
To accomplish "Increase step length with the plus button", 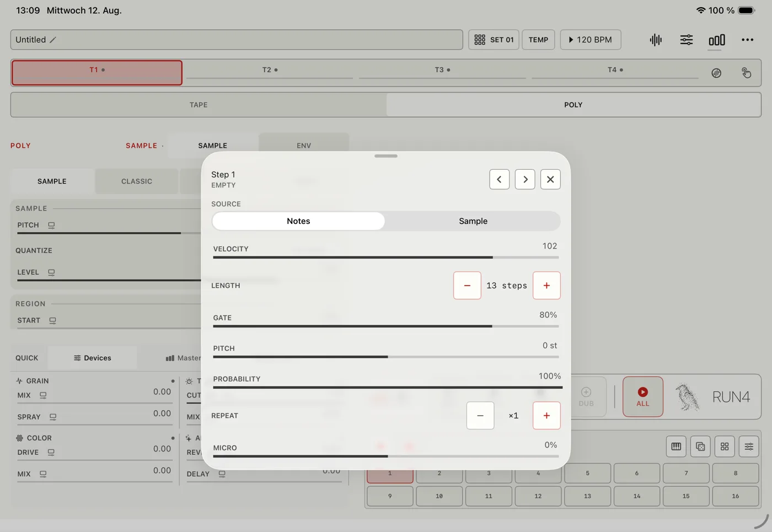I will click(546, 286).
